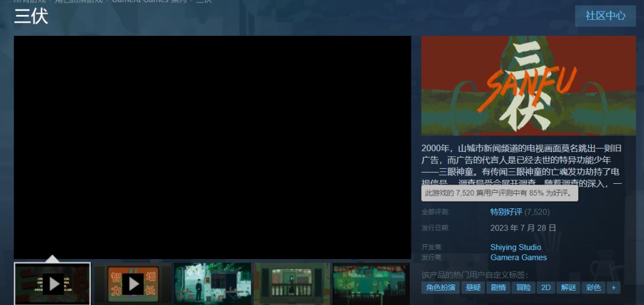The image size is (644, 305).
Task: Select the 冒险 tag
Action: tap(524, 288)
